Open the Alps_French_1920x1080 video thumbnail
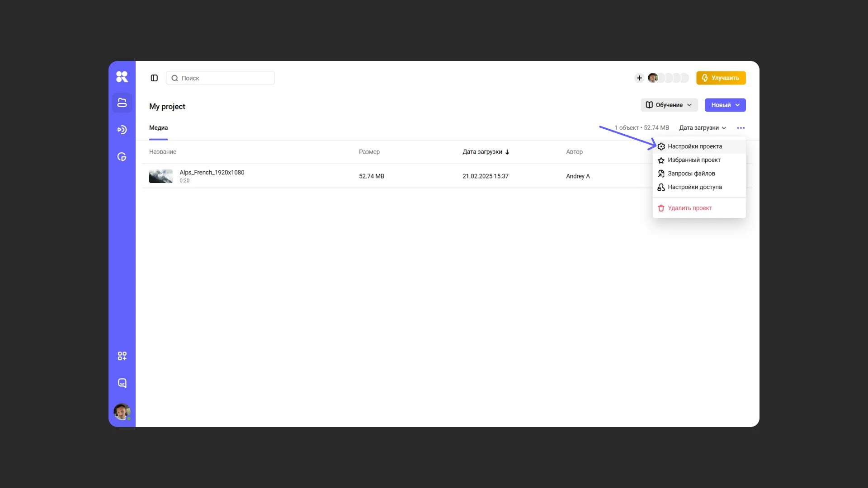Viewport: 868px width, 488px height. pos(160,176)
